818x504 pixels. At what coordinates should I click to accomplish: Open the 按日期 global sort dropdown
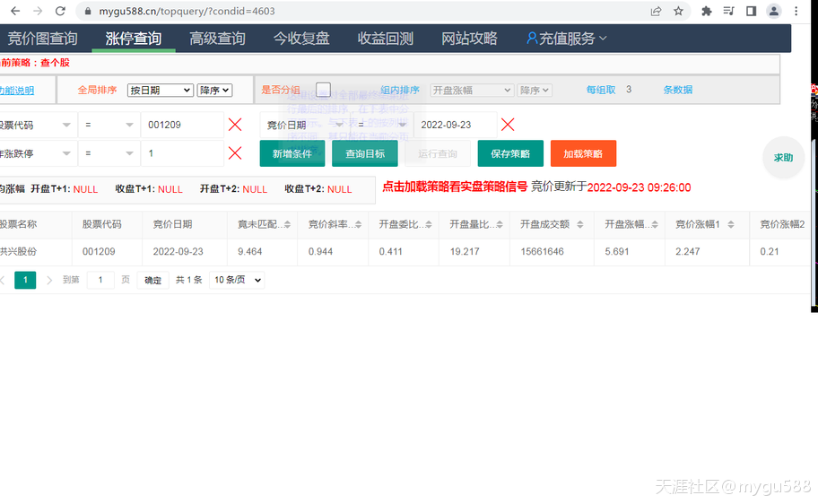(x=160, y=91)
